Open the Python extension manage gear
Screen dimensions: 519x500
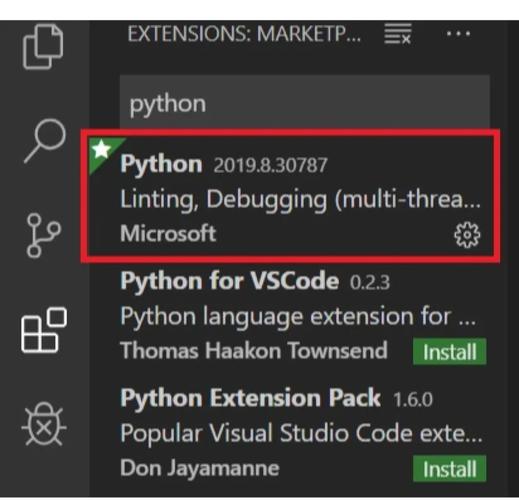467,235
